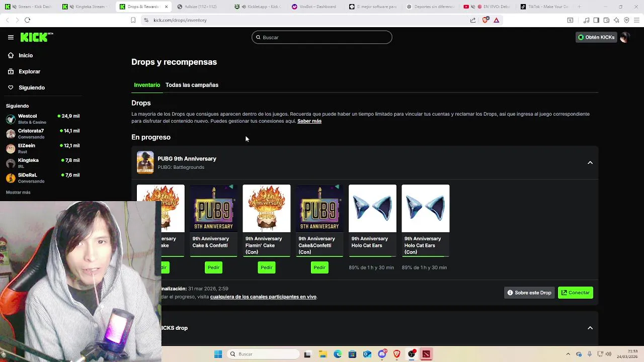This screenshot has width=644, height=362.
Task: Open Brave Rewards triangle icon
Action: 496,20
